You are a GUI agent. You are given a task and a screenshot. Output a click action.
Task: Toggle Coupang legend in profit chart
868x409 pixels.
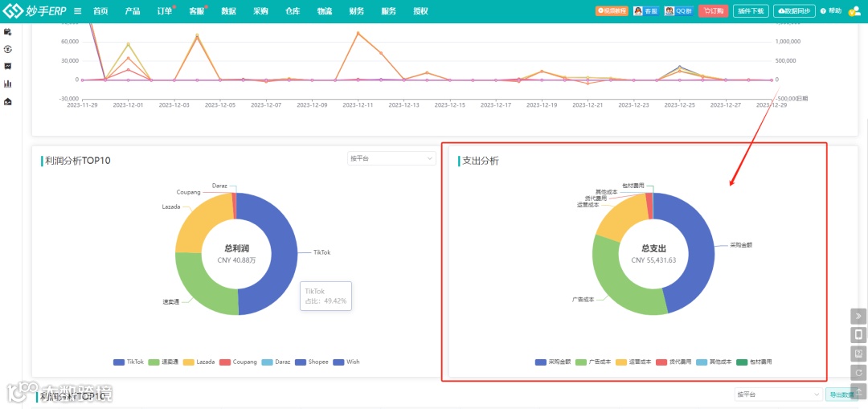pyautogui.click(x=238, y=362)
